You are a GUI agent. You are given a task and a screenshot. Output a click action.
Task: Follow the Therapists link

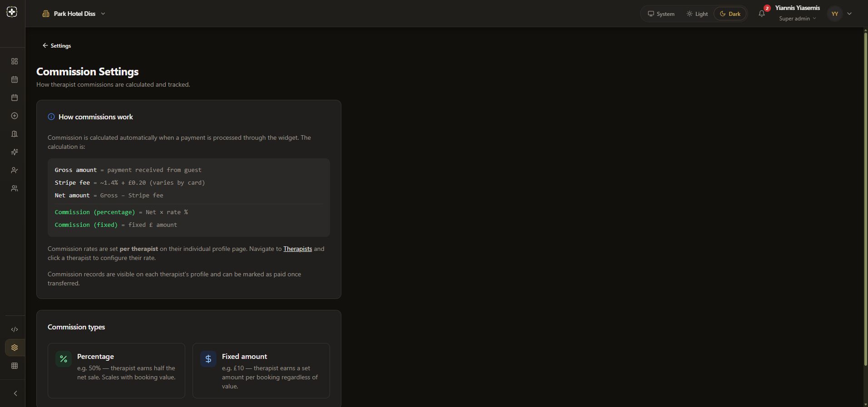298,249
